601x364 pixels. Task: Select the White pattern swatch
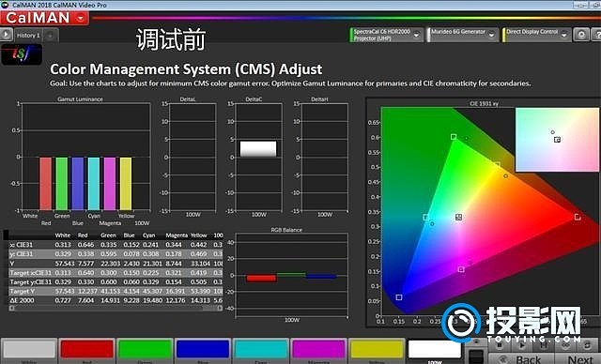pos(29,350)
